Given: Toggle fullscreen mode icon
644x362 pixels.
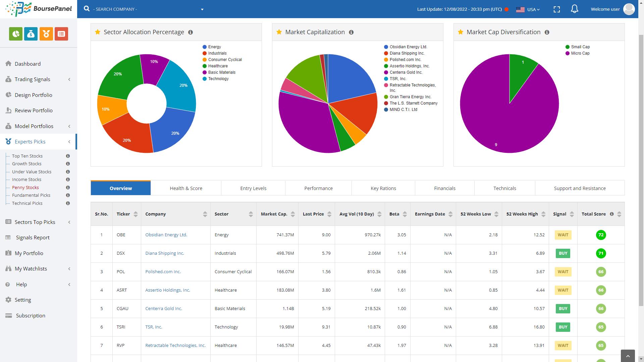Looking at the screenshot, I should (556, 9).
